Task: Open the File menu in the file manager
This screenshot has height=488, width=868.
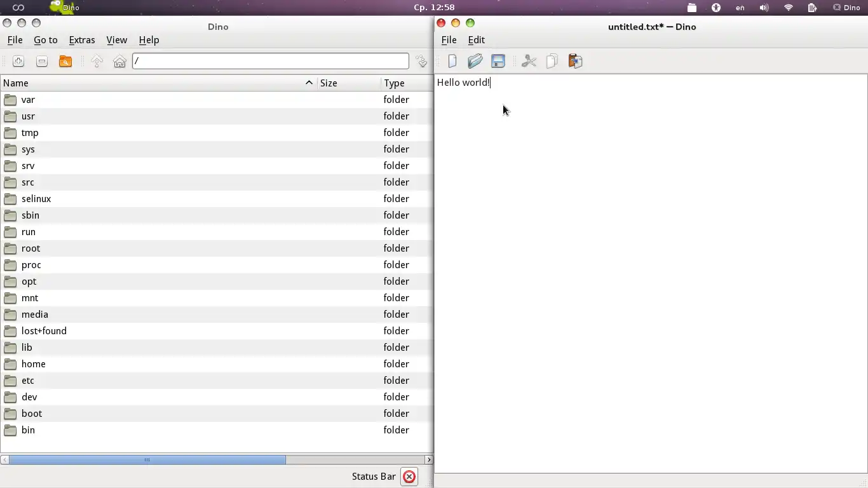Action: [x=15, y=40]
